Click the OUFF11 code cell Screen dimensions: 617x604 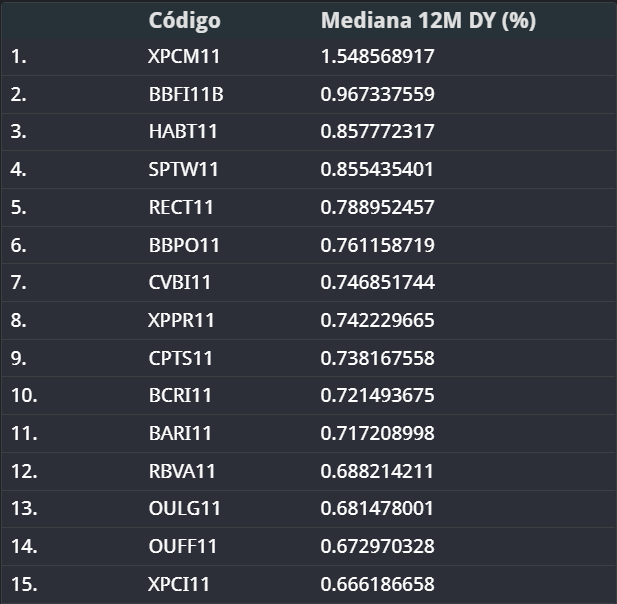tap(183, 547)
